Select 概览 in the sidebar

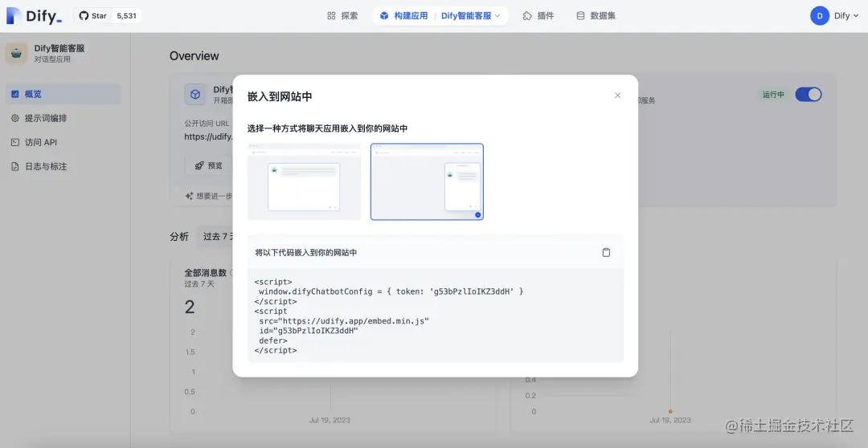pos(63,94)
